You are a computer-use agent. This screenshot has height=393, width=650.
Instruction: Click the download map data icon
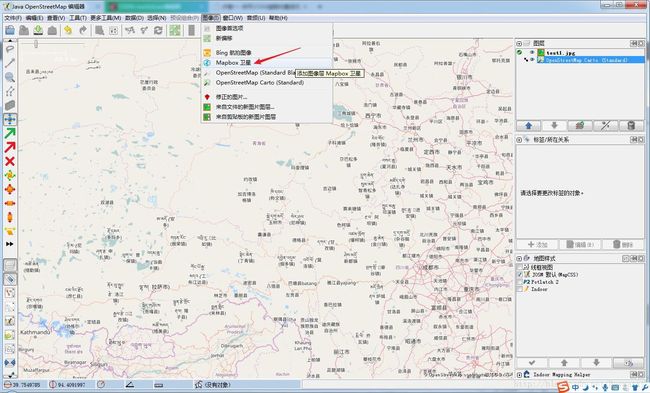click(x=38, y=30)
